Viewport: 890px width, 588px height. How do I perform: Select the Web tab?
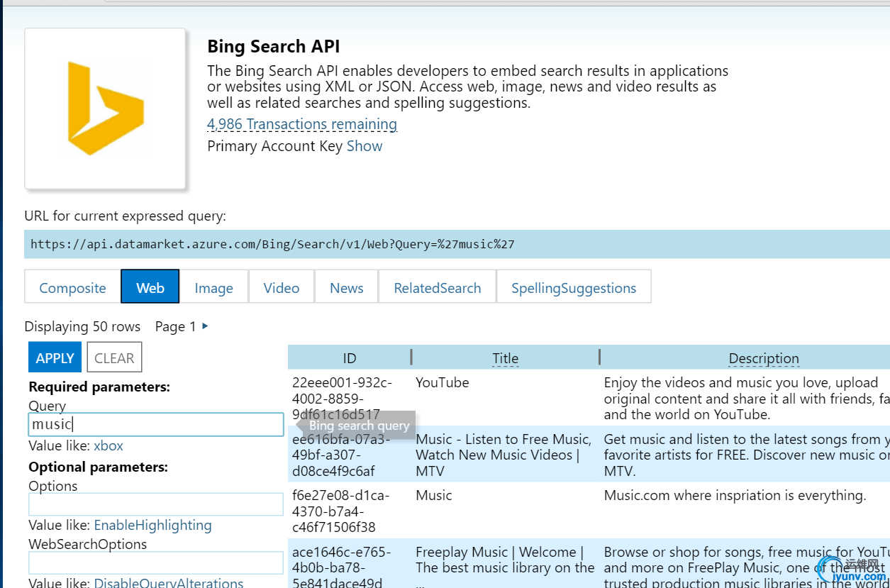(150, 287)
